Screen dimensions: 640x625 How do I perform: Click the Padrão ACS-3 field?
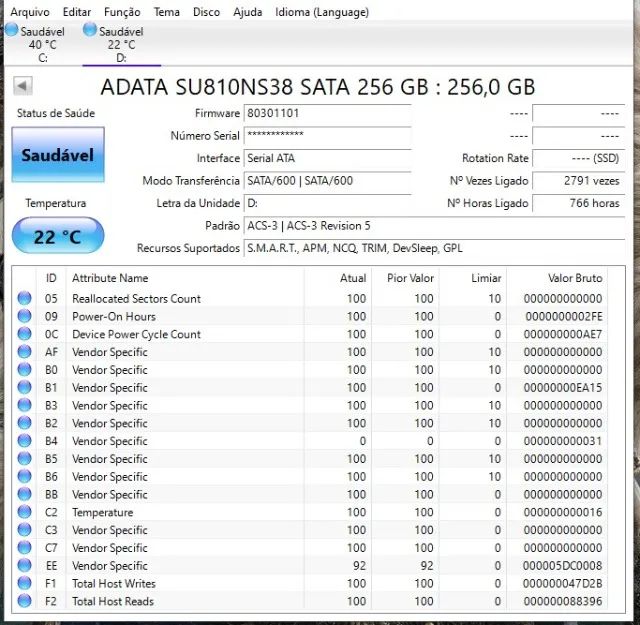click(434, 226)
